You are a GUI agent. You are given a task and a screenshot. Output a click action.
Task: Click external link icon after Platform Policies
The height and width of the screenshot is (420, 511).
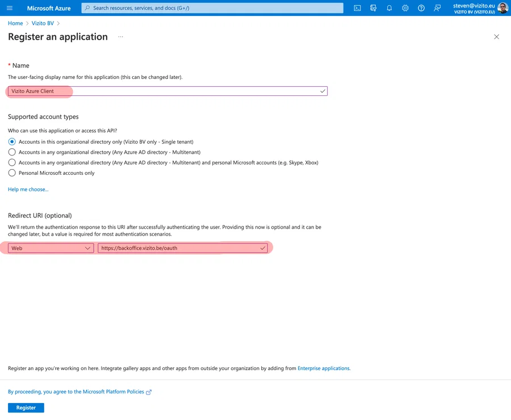[149, 392]
